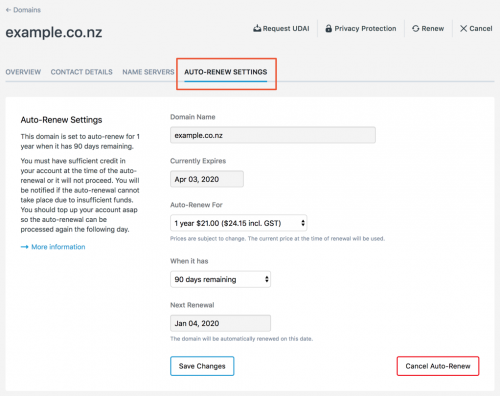
Task: Expand the 90 days remaining dropdown
Action: [220, 279]
